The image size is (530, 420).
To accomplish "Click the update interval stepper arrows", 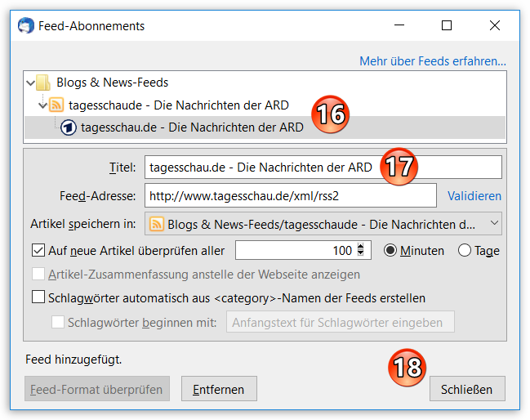I will coord(364,251).
